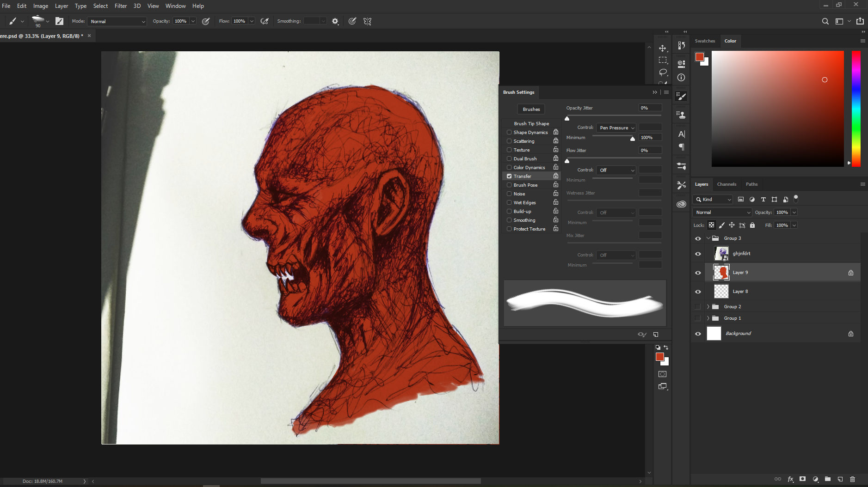This screenshot has width=868, height=487.
Task: Click the Search icon in options bar
Action: pos(825,21)
